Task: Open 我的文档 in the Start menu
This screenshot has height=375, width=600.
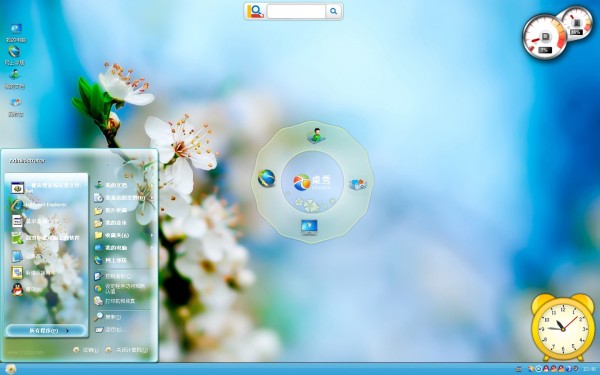Action: click(124, 185)
